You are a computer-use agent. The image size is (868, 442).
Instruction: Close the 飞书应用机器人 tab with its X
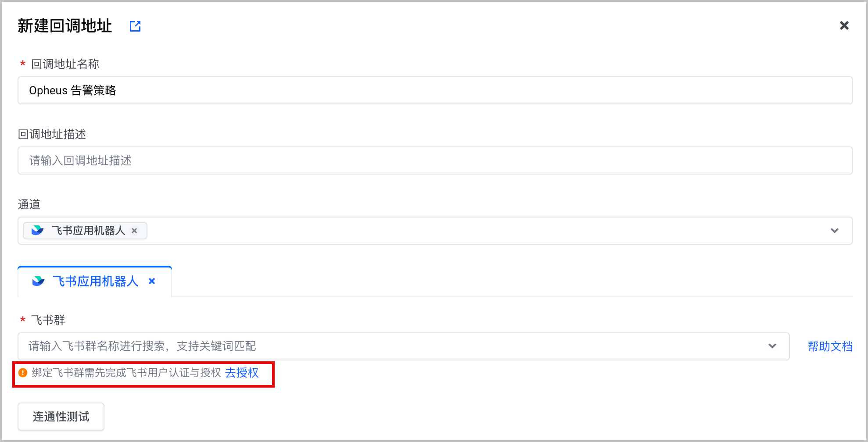[x=152, y=281]
